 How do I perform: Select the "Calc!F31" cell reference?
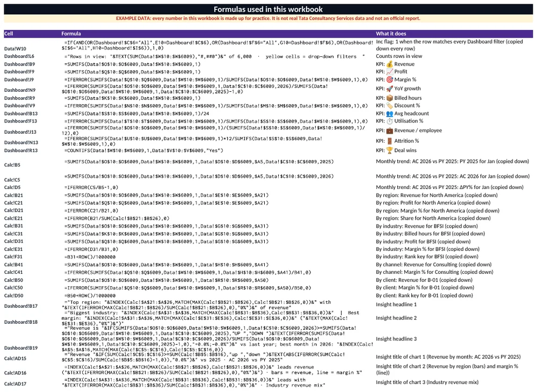click(13, 257)
